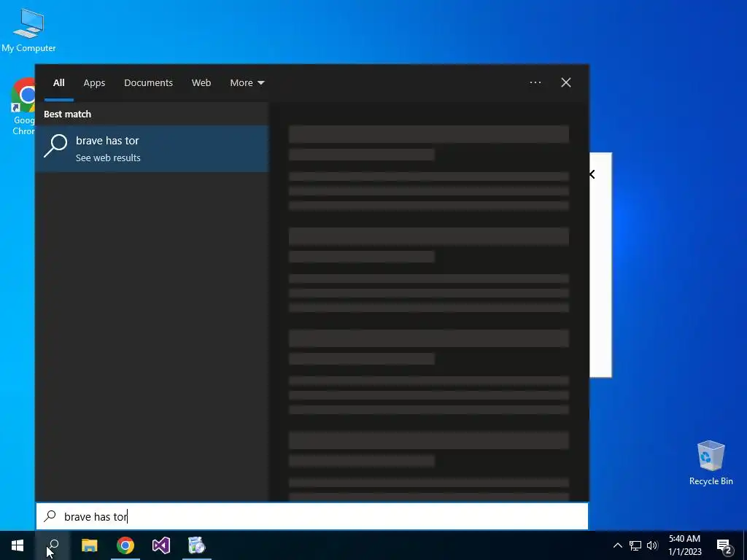Show hidden system tray icons
The height and width of the screenshot is (560, 747).
617,545
